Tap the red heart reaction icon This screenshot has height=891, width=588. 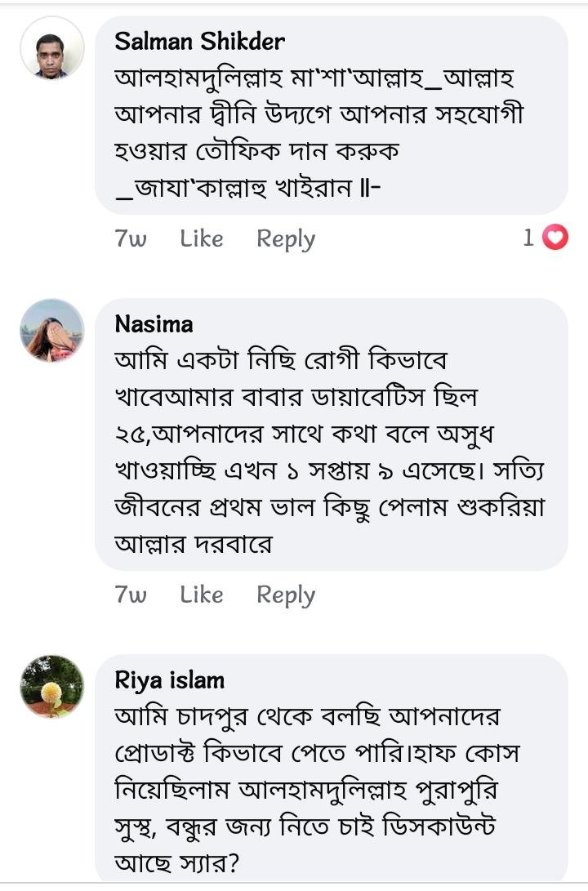tap(555, 238)
